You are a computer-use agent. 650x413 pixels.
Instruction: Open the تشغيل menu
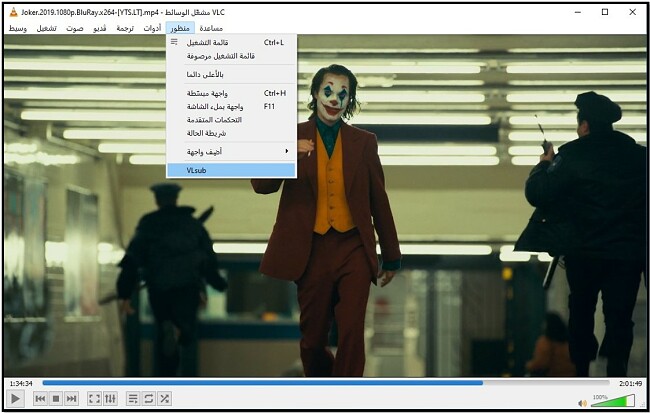pyautogui.click(x=46, y=28)
